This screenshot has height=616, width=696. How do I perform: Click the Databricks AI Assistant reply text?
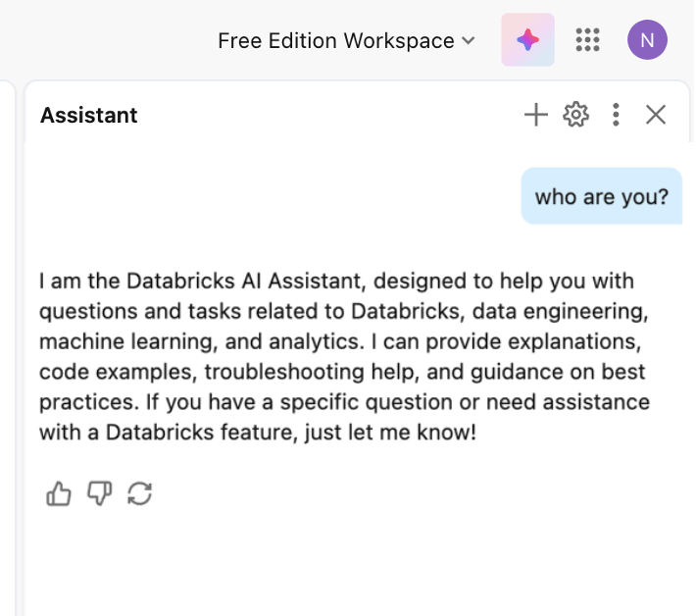click(x=344, y=356)
